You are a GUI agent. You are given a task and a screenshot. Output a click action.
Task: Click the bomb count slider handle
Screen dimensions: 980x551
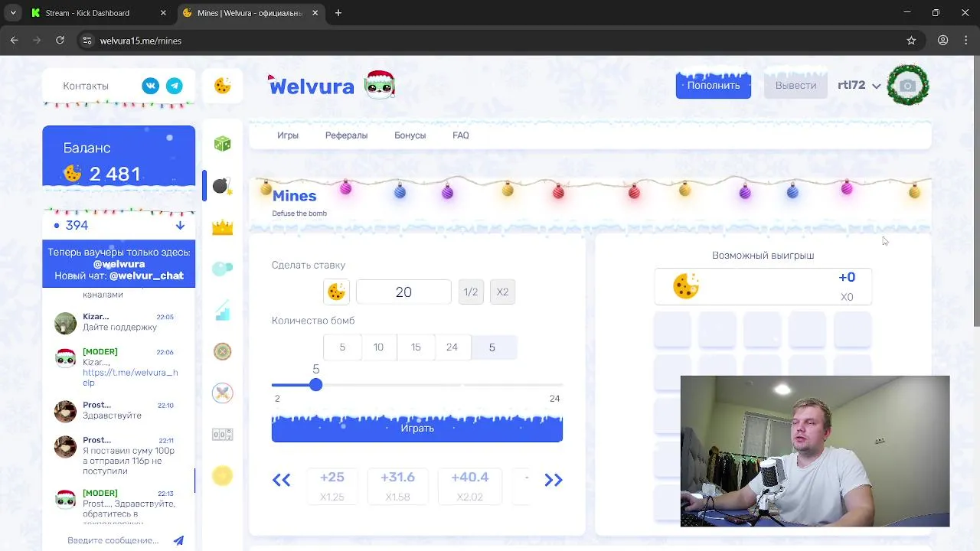pyautogui.click(x=315, y=385)
